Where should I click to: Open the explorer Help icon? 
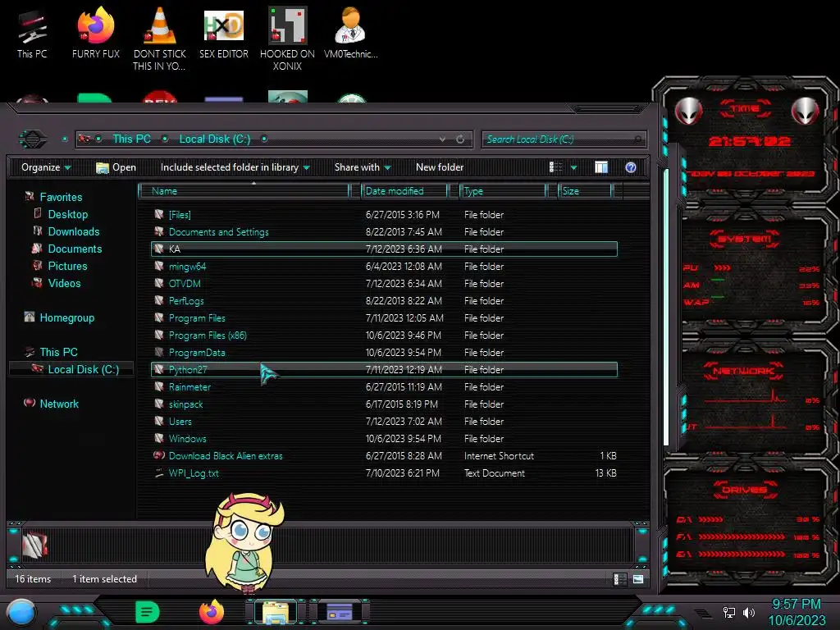pos(631,167)
